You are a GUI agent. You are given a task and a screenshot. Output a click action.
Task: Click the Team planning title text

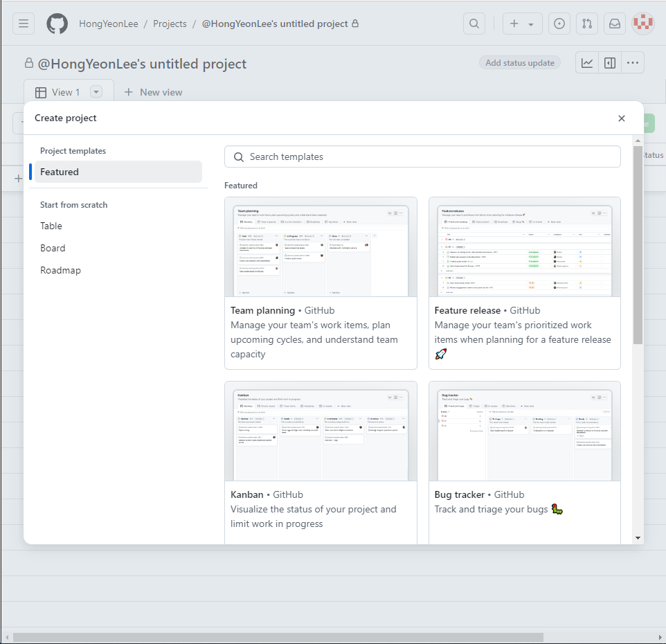[x=262, y=310]
